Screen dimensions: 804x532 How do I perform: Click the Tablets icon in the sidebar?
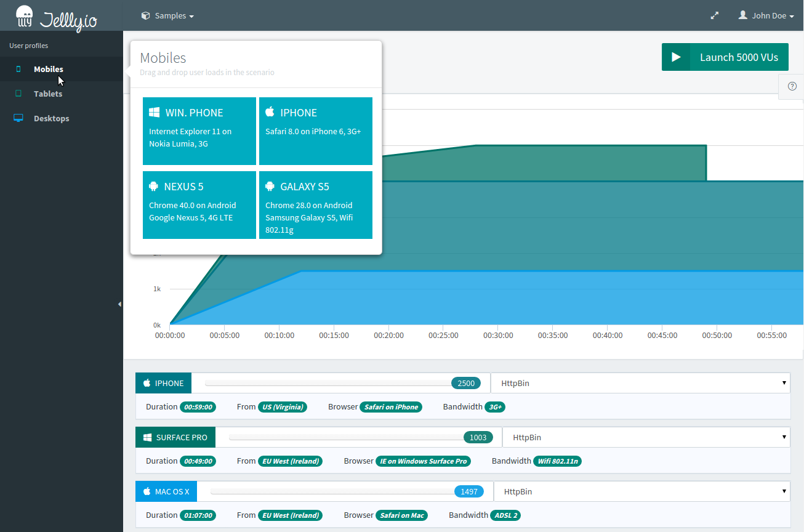[x=18, y=94]
